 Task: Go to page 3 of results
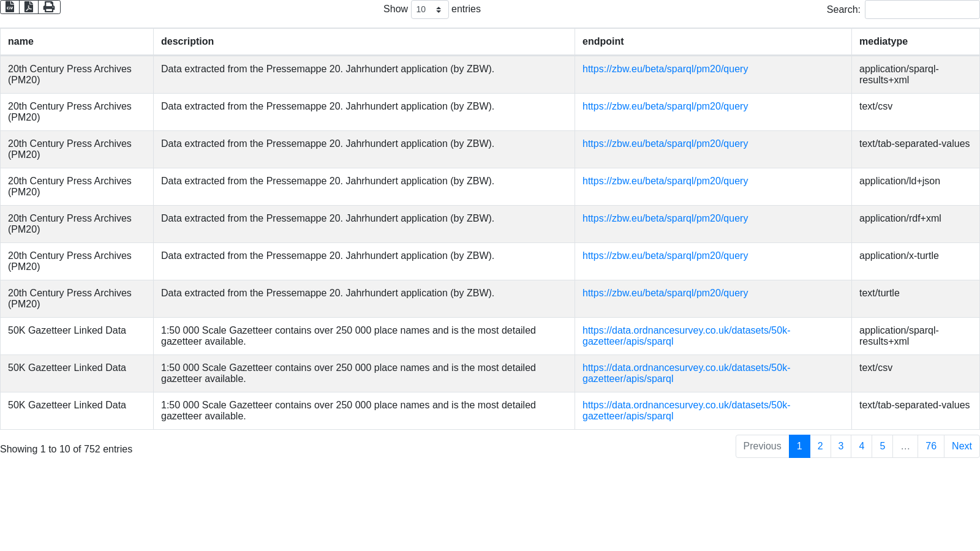pos(841,446)
